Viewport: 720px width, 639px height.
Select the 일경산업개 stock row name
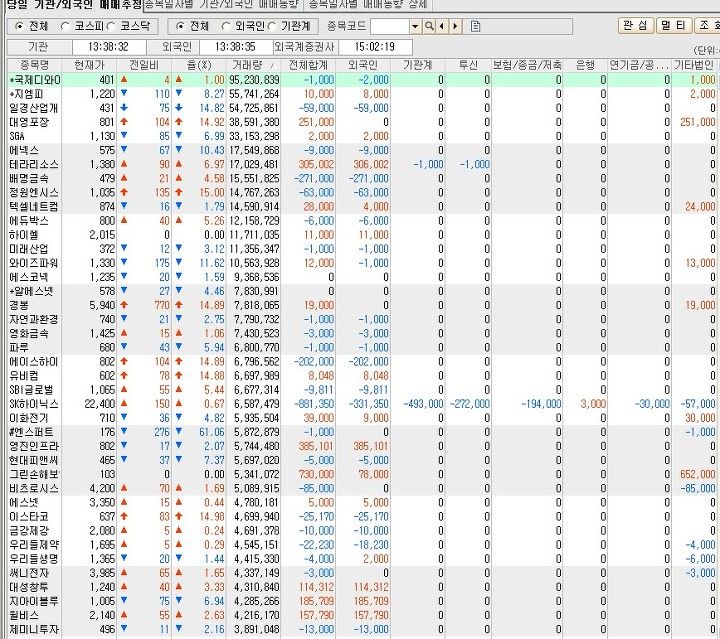[x=34, y=108]
